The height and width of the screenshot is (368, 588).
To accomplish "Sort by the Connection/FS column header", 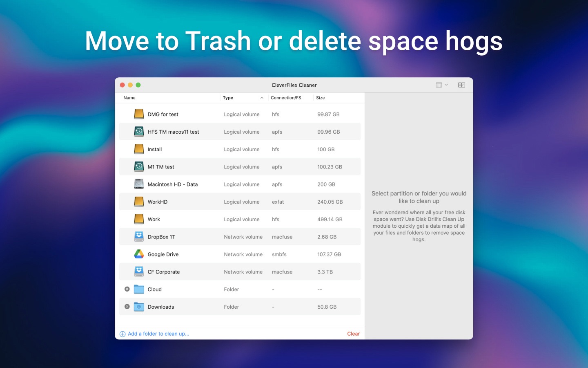I will tap(286, 98).
